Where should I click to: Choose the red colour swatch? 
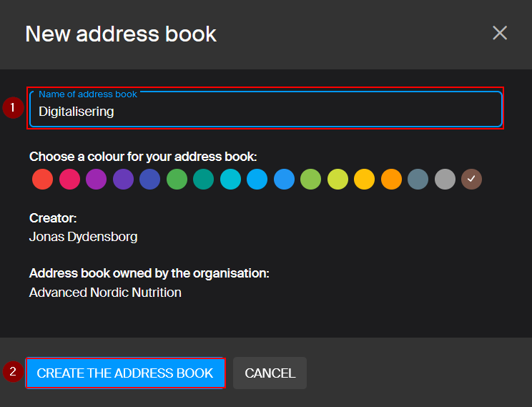pos(42,180)
